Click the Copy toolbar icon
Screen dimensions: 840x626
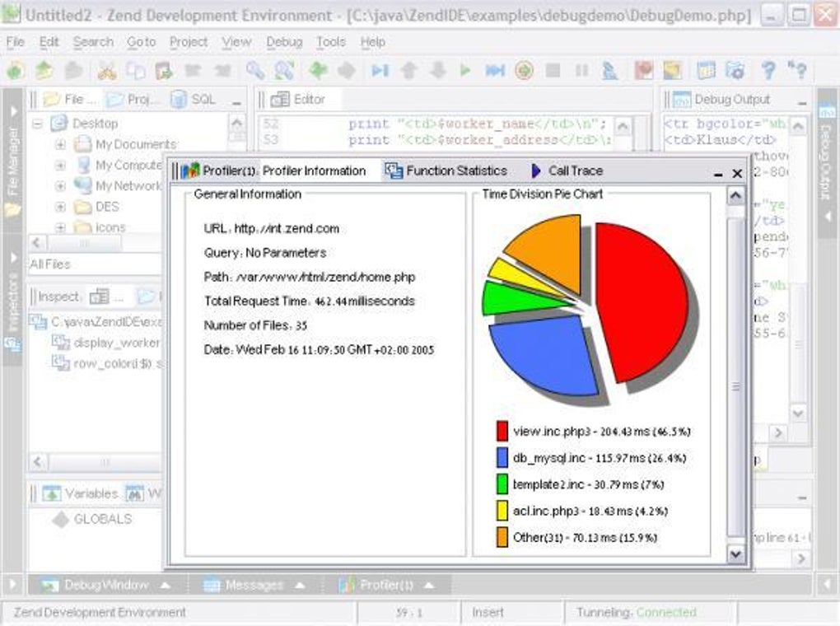point(135,70)
